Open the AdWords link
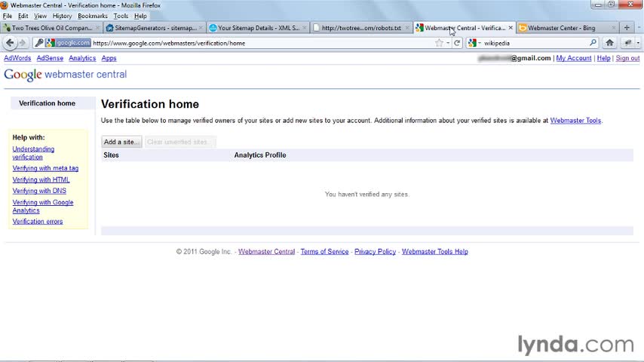644x362 pixels. click(17, 58)
